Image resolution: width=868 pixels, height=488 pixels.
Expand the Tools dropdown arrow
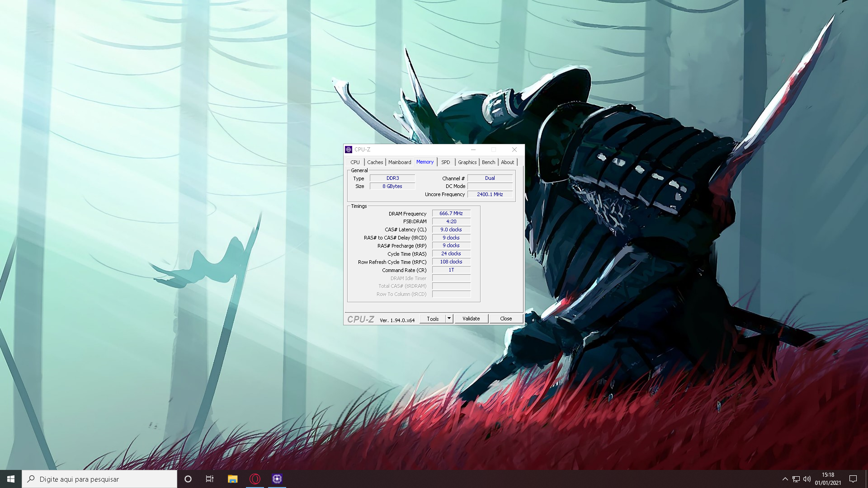click(449, 319)
